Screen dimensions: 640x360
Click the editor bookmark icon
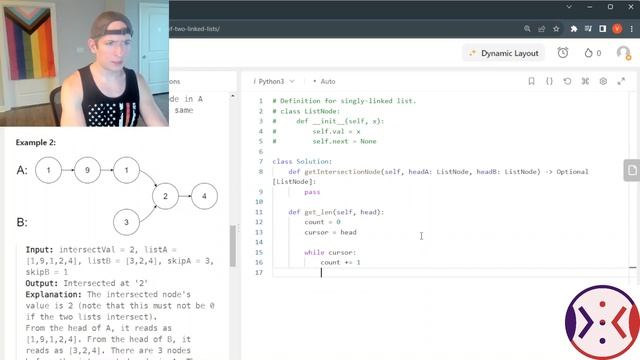[x=531, y=81]
